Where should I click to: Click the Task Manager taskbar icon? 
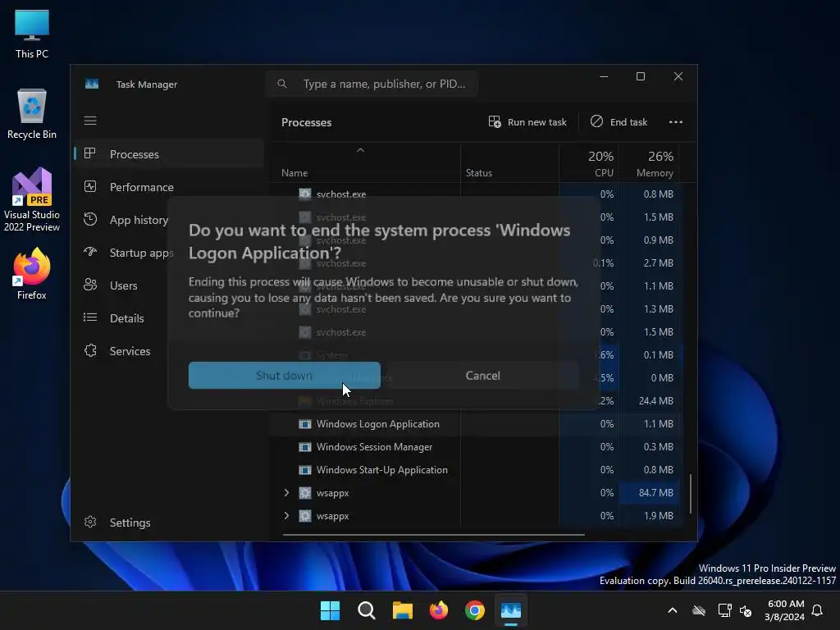coord(511,610)
